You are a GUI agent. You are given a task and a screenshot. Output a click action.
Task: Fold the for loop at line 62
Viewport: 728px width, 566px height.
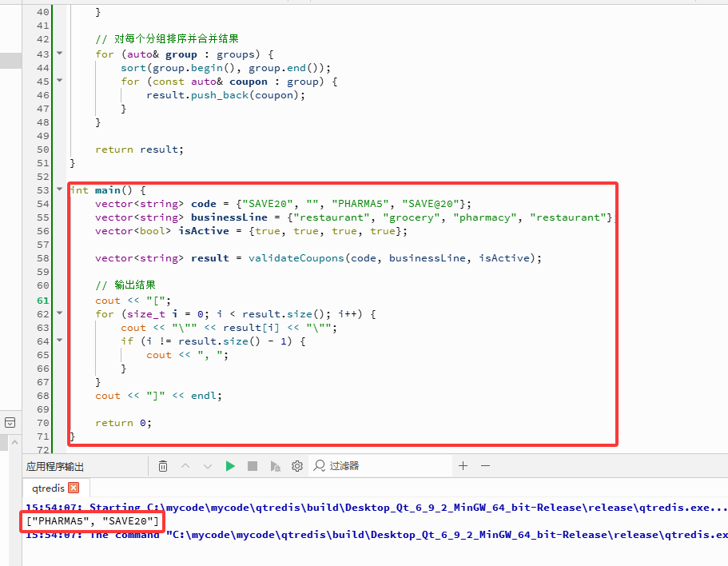click(59, 313)
